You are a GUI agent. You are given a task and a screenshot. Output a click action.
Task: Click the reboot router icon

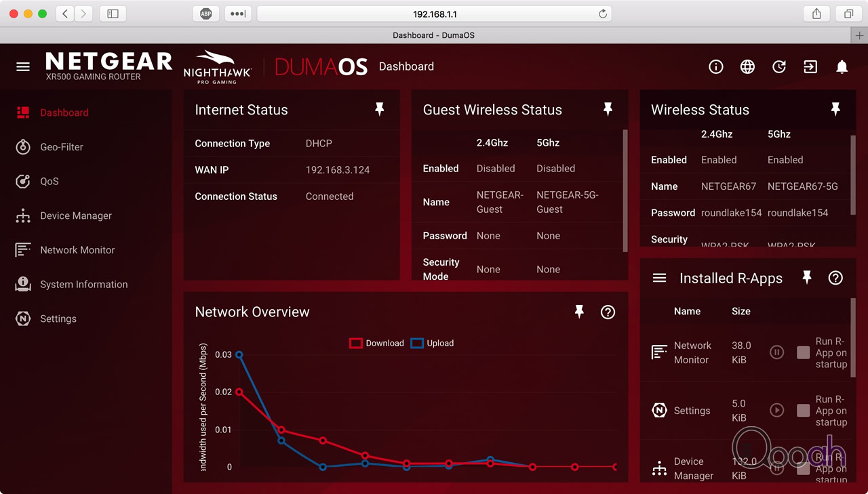coord(779,66)
